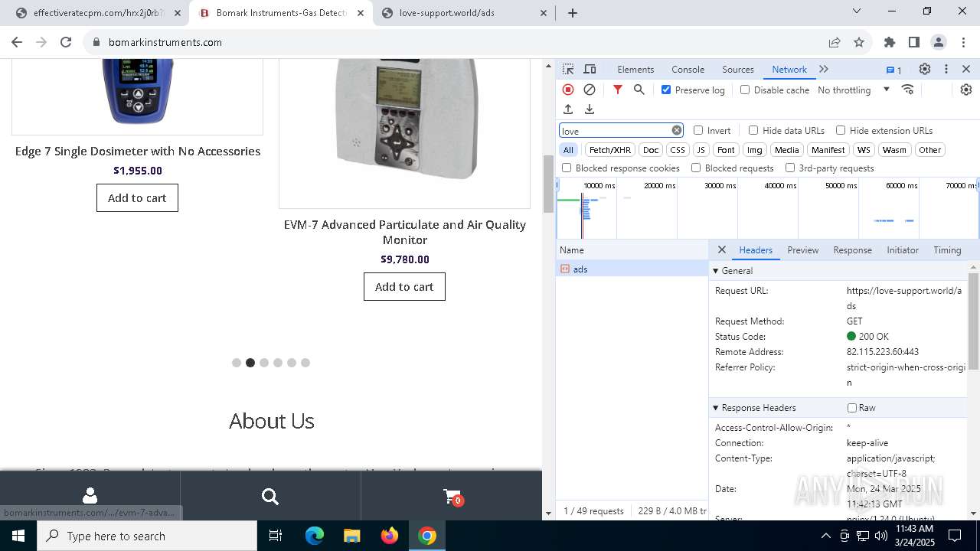The image size is (980, 551).
Task: Check the Invert filter checkbox
Action: [x=698, y=130]
